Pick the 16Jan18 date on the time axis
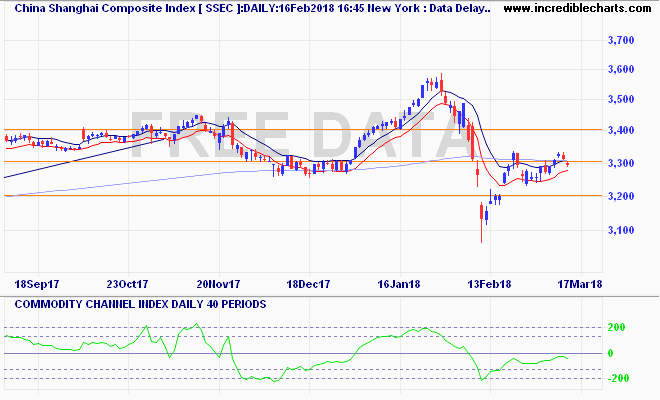 398,285
